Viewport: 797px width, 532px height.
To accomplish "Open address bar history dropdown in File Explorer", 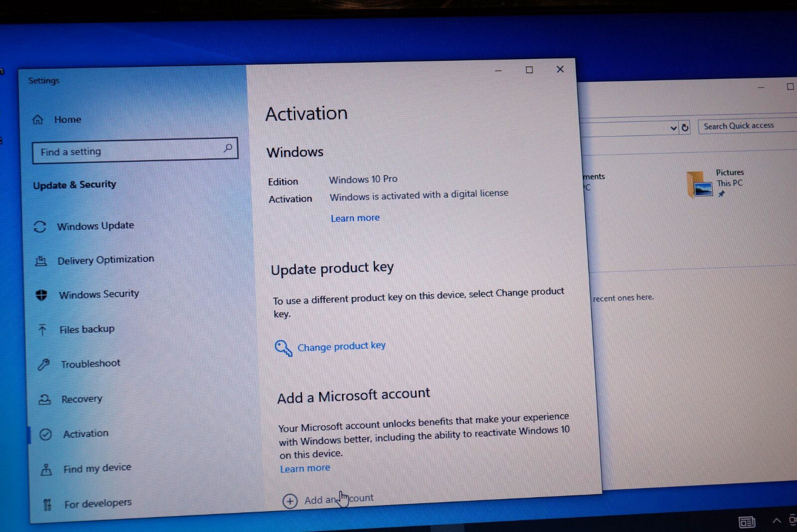I will (x=673, y=128).
